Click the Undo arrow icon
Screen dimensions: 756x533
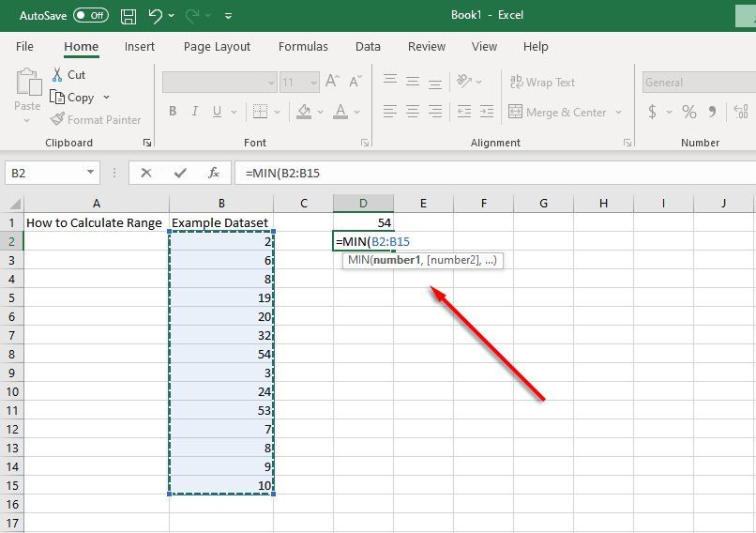tap(156, 16)
